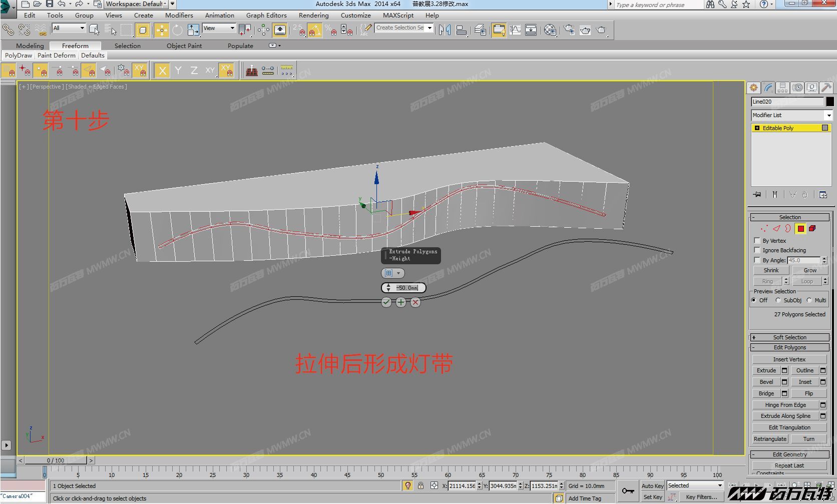Toggle the Editable Poly modifier on/off square
The image size is (837, 504).
(x=825, y=128)
